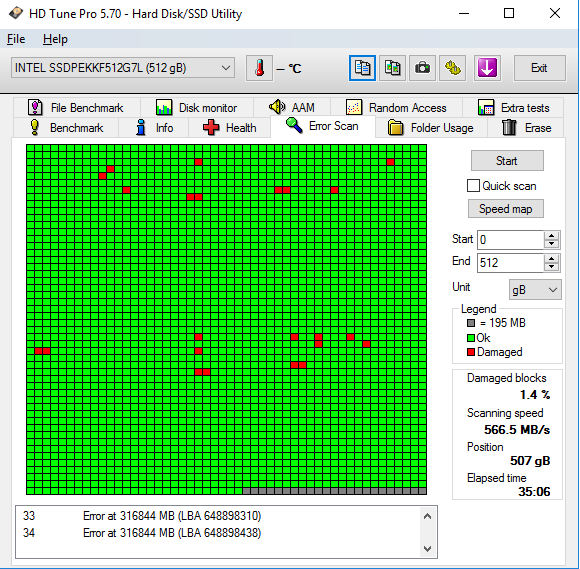Click the purple download arrow icon
This screenshot has height=569, width=580.
pyautogui.click(x=487, y=68)
